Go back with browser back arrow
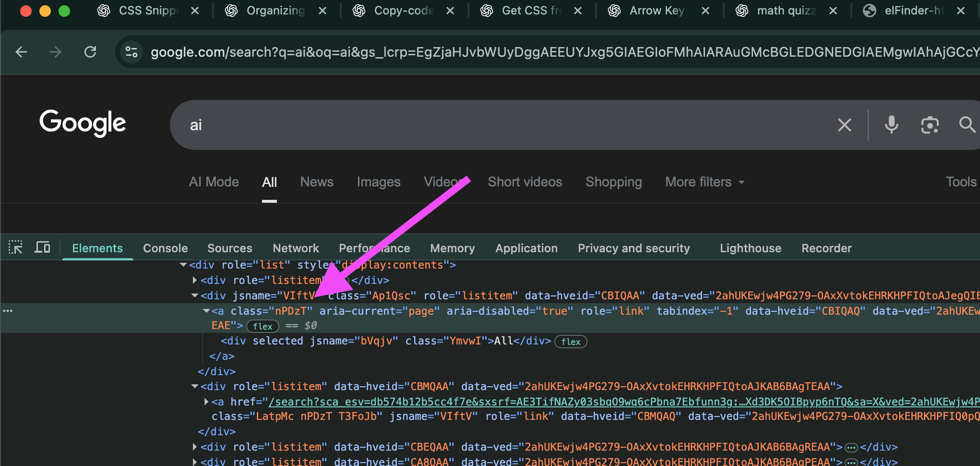This screenshot has height=466, width=980. (21, 52)
